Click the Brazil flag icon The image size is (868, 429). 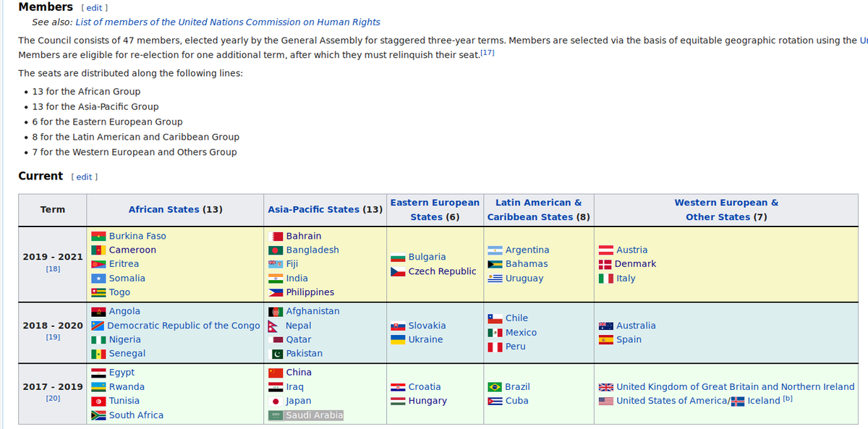tap(495, 387)
